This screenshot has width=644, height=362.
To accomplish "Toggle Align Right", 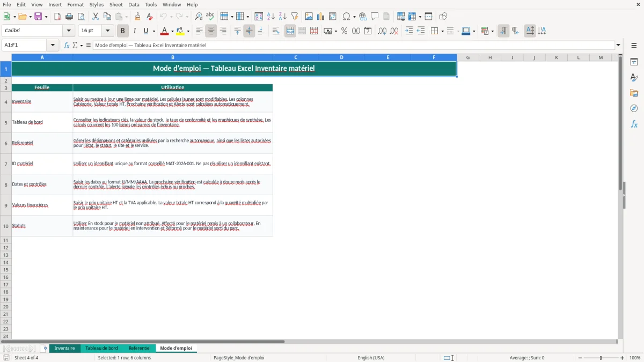I will [223, 31].
